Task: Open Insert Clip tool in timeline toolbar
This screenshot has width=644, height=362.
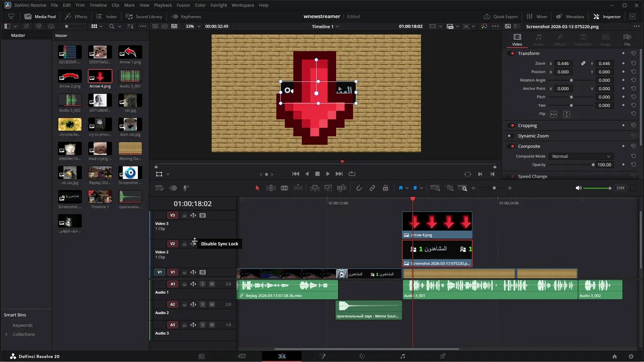Action: point(315,188)
